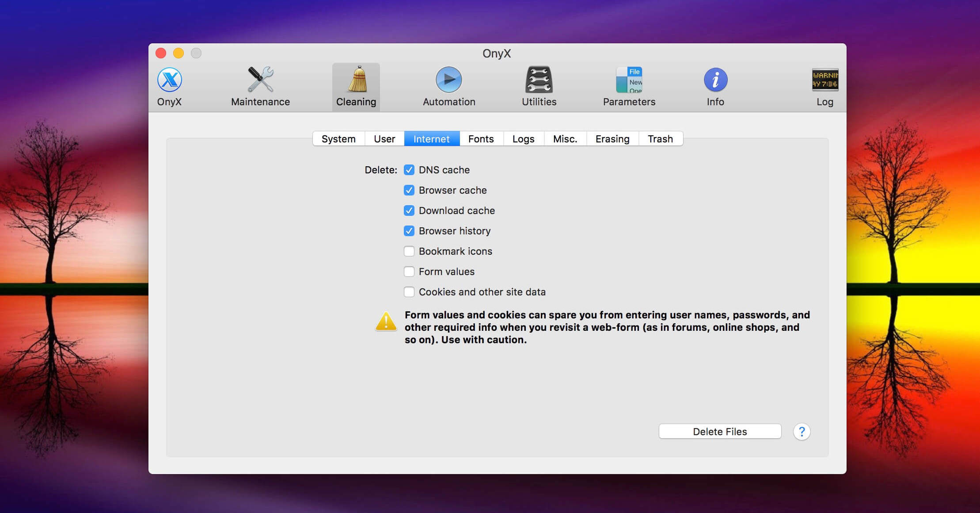Open the Maintenance tools icon
Screen dimensions: 980x513
260,80
